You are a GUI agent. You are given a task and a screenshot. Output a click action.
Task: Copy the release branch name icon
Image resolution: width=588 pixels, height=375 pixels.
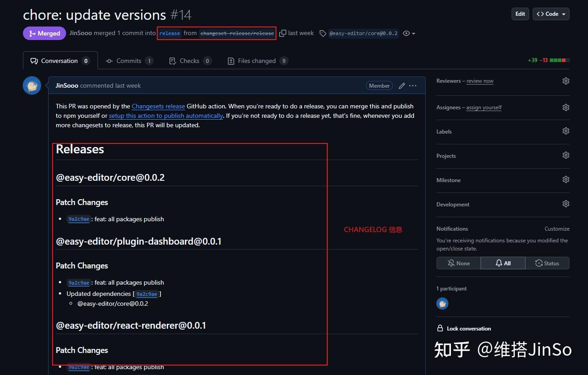283,32
